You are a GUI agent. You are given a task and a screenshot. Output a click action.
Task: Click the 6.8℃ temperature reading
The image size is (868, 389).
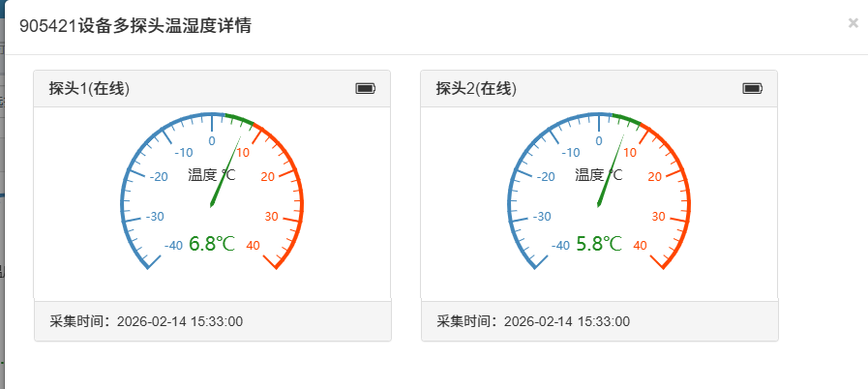point(212,244)
